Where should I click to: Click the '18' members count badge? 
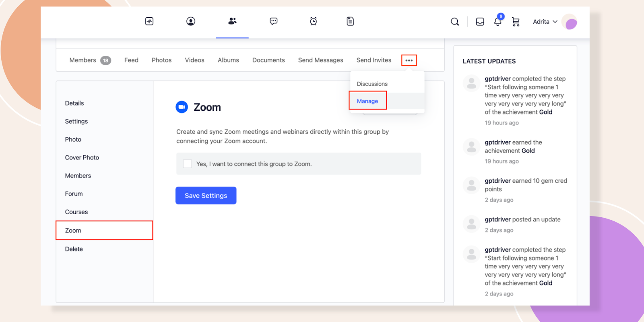105,60
